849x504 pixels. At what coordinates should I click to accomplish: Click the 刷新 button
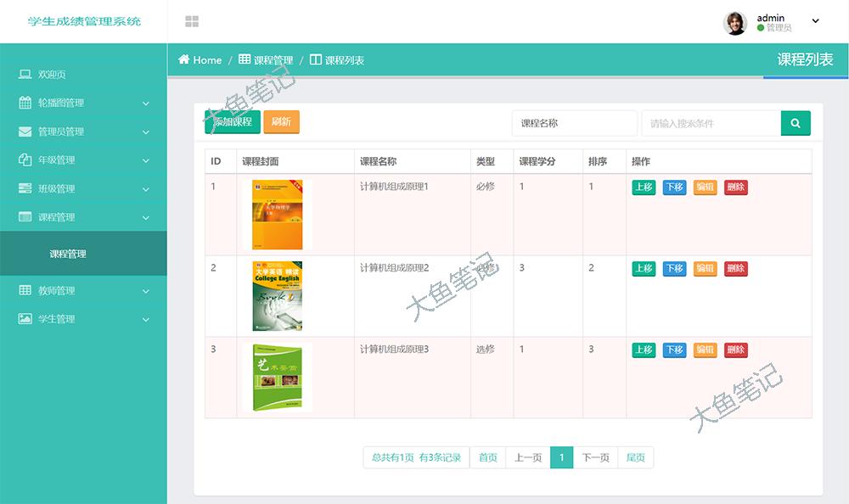click(x=281, y=122)
